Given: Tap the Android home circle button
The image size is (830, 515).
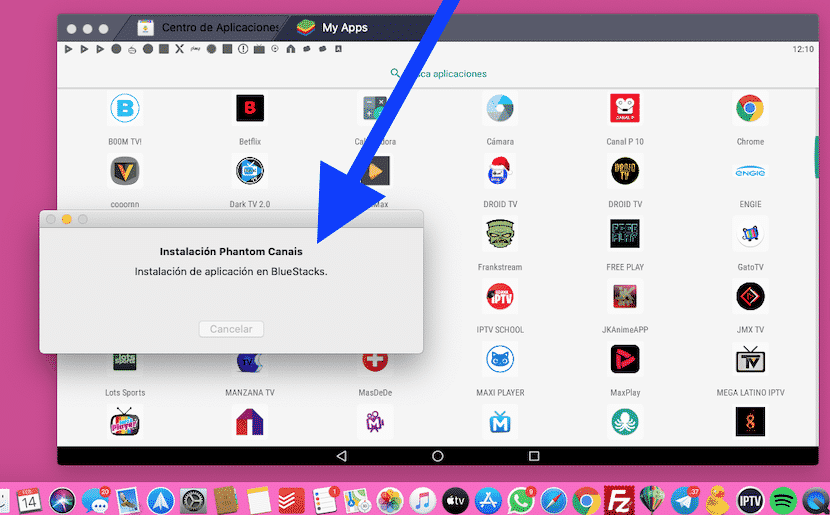Looking at the screenshot, I should 438,456.
